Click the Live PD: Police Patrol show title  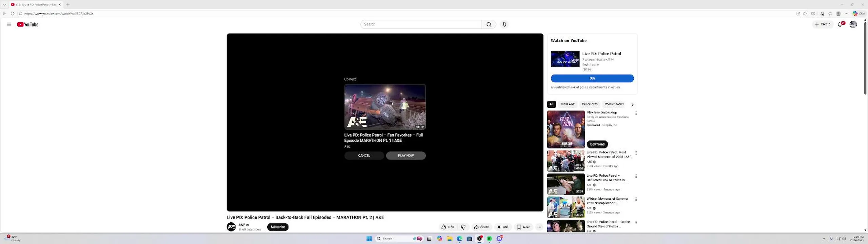[x=601, y=54]
